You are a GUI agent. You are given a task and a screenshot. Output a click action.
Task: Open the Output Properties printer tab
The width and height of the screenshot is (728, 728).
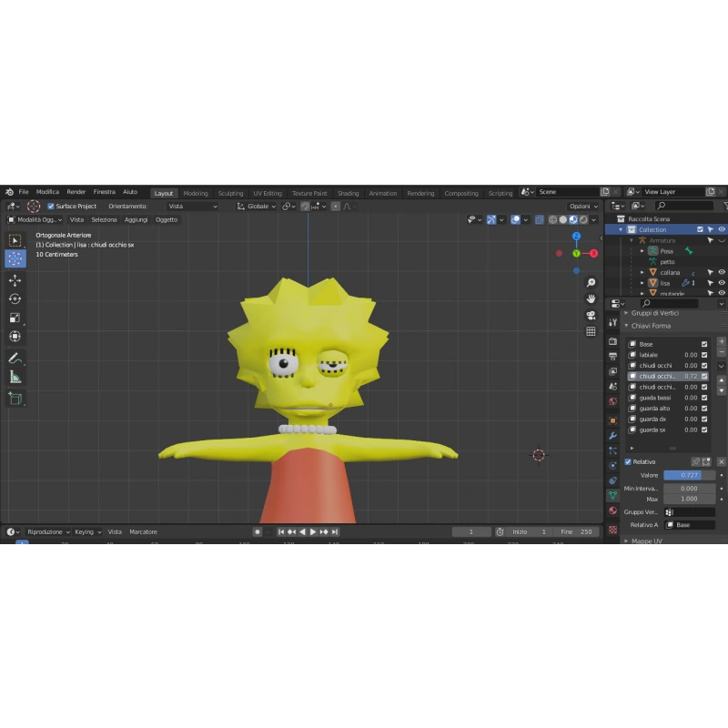pos(612,356)
